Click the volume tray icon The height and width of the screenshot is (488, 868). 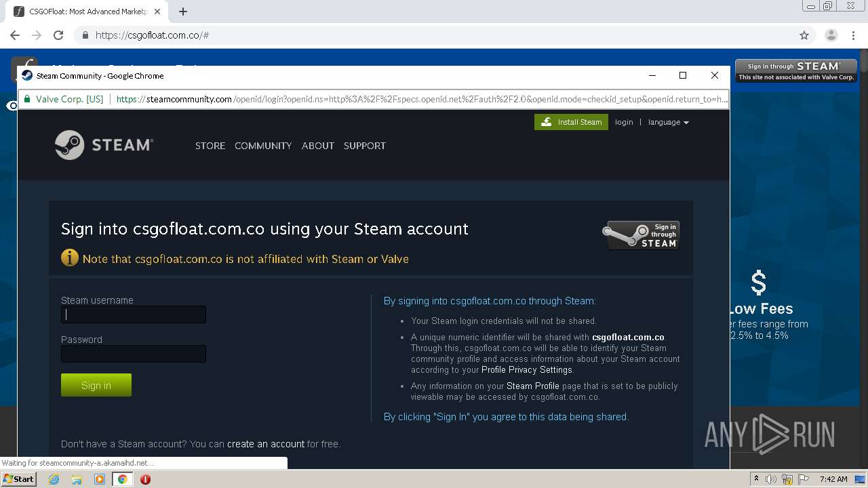771,479
